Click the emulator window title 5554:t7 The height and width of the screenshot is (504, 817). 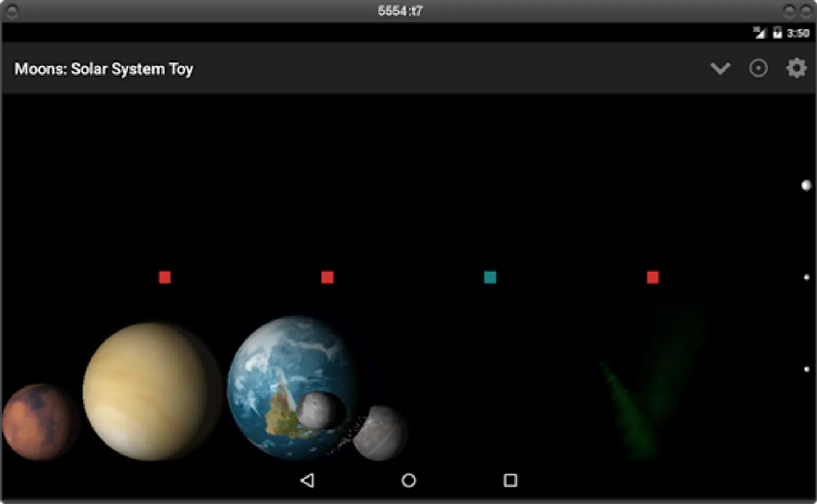click(x=400, y=11)
